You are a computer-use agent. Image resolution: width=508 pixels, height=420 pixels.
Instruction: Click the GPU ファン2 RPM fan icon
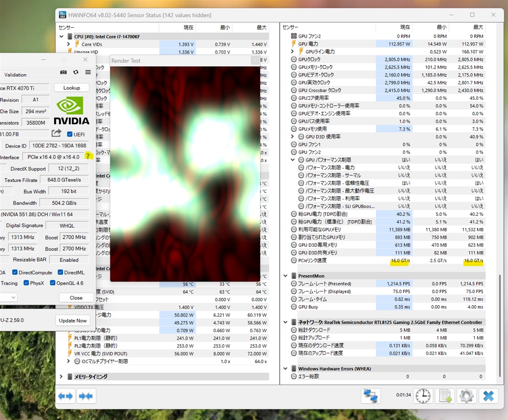[294, 36]
